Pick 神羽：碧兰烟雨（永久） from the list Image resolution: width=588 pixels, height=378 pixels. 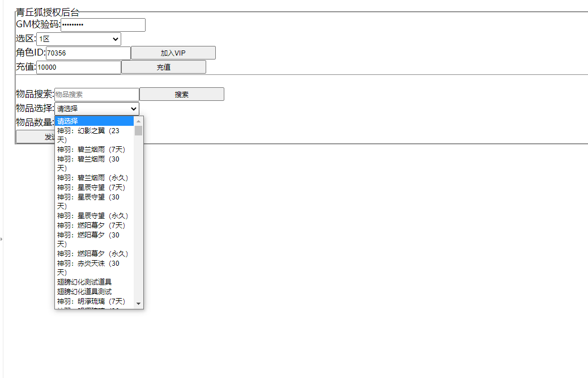click(x=94, y=178)
